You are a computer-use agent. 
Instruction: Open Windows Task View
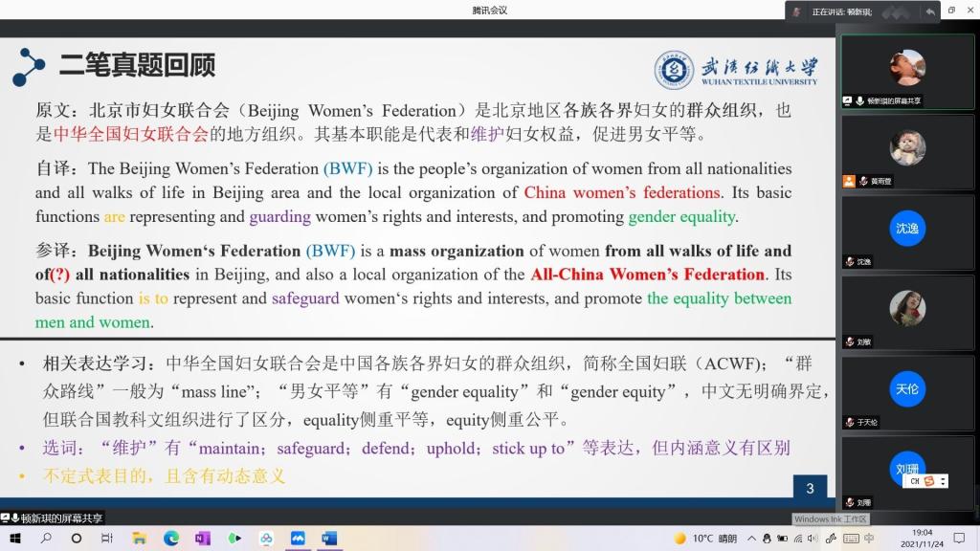(107, 539)
